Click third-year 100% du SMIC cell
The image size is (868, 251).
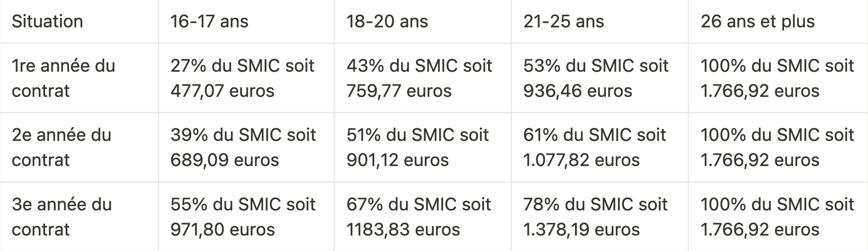[777, 217]
